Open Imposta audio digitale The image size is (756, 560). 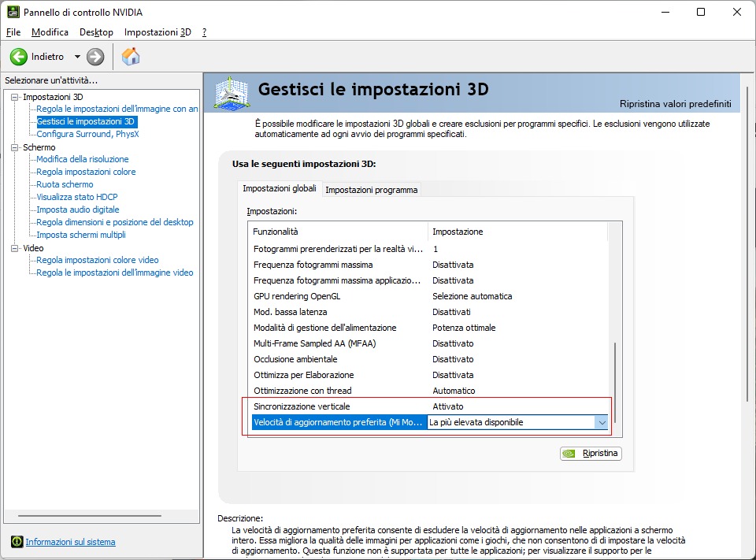tap(78, 210)
